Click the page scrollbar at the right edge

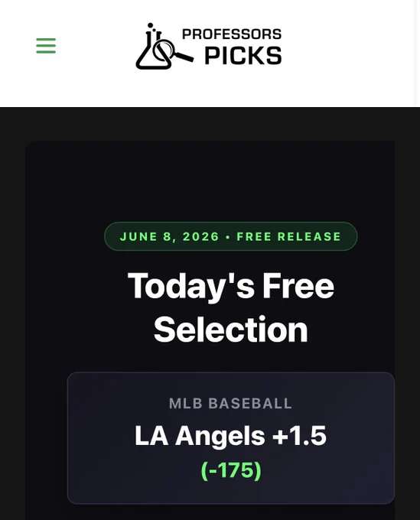pos(418,53)
